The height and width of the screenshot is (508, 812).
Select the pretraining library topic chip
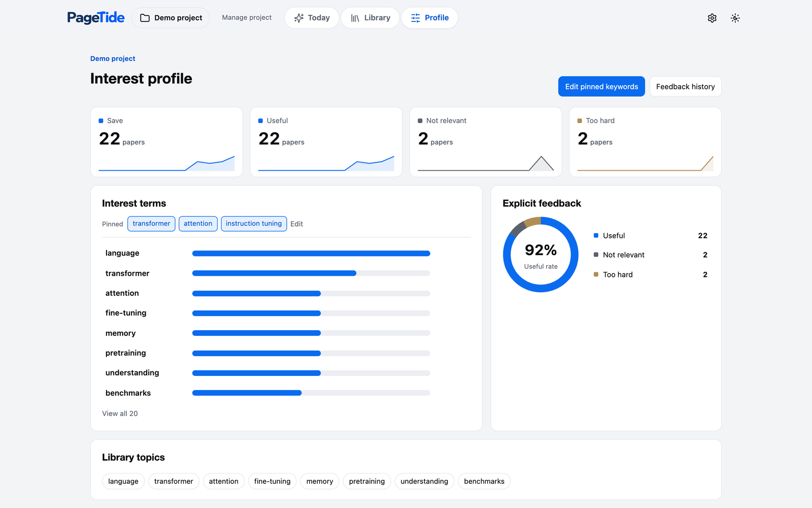367,481
